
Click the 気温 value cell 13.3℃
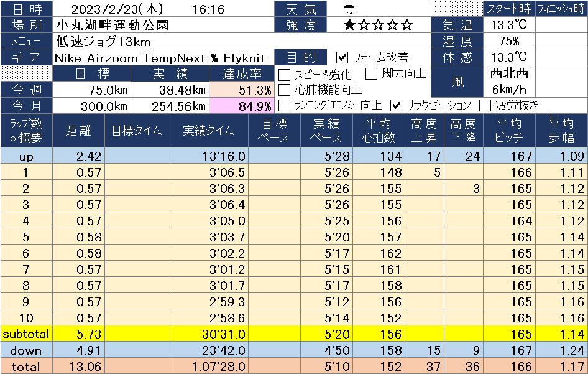pyautogui.click(x=509, y=26)
